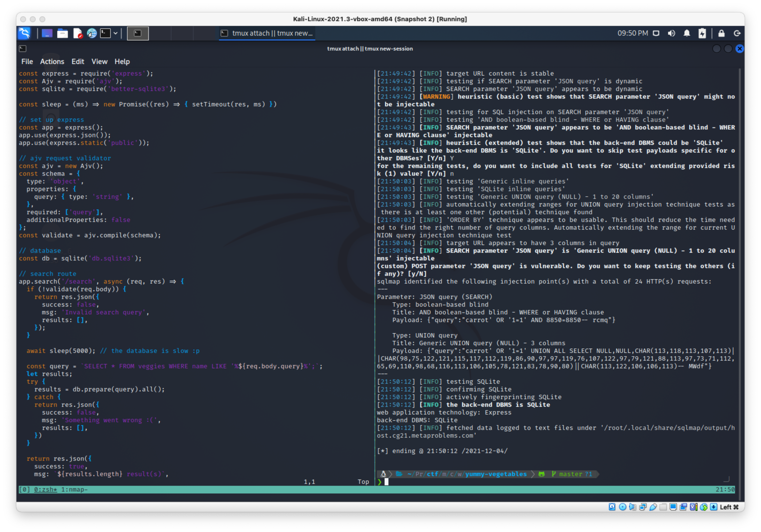Click the VirtualBox window title text
This screenshot has width=761, height=532.
(x=380, y=19)
